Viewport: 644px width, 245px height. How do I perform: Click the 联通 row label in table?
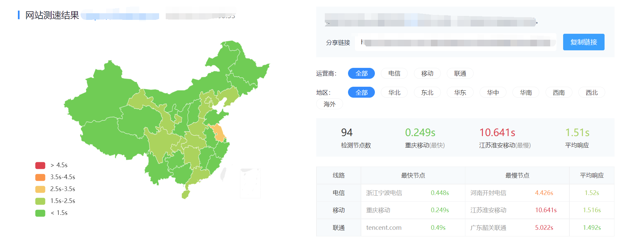tap(339, 228)
